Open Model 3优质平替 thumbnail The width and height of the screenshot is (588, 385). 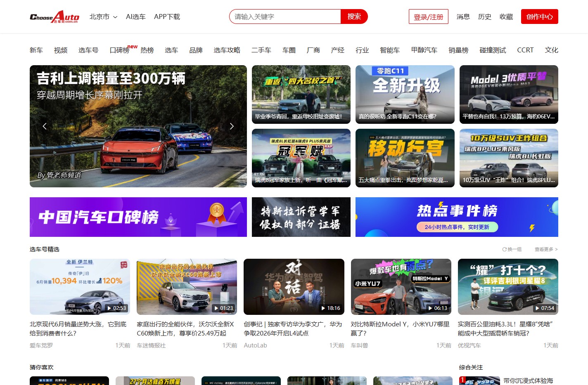click(509, 94)
